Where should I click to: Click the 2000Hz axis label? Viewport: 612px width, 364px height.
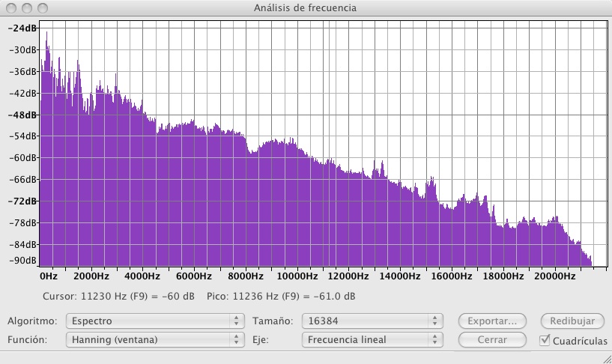click(x=91, y=276)
